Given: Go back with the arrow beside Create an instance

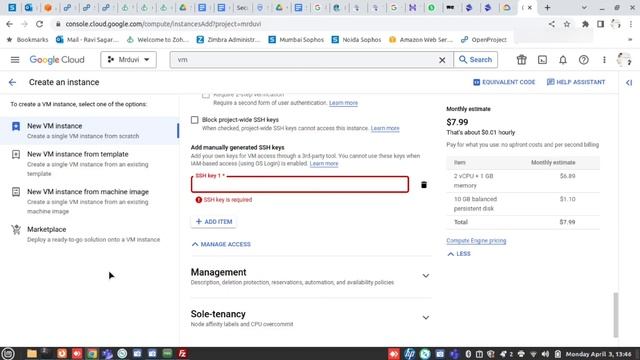Looking at the screenshot, I should 12,82.
